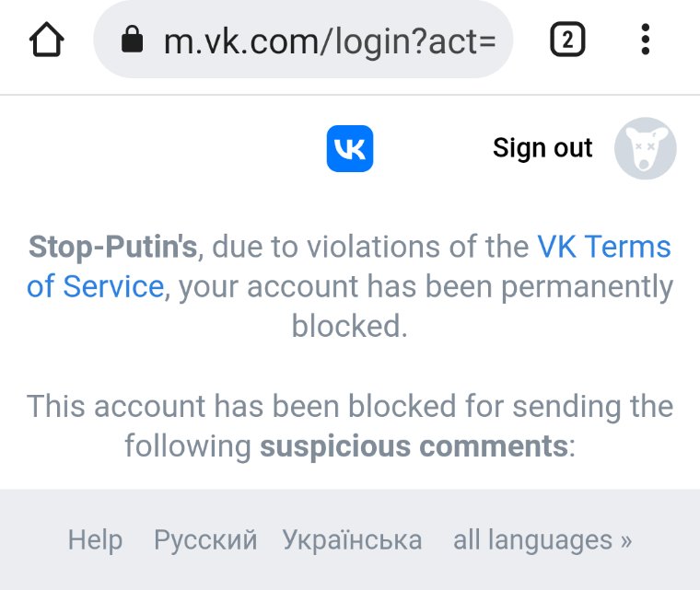The image size is (700, 590).
Task: Open the tab switcher showing 2 tabs
Action: tap(567, 40)
